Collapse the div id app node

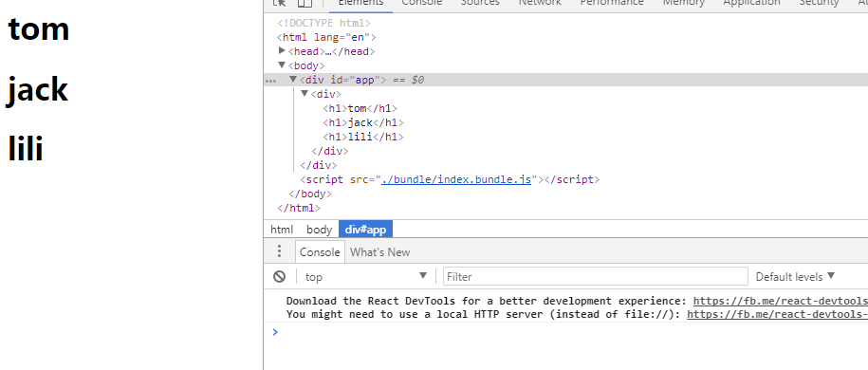[293, 80]
